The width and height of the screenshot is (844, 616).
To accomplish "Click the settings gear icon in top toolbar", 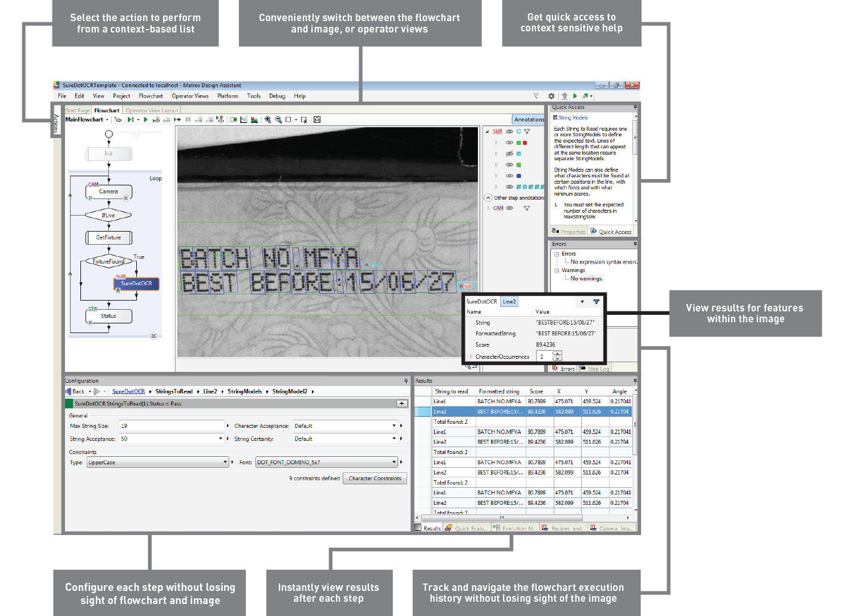I will [x=551, y=96].
